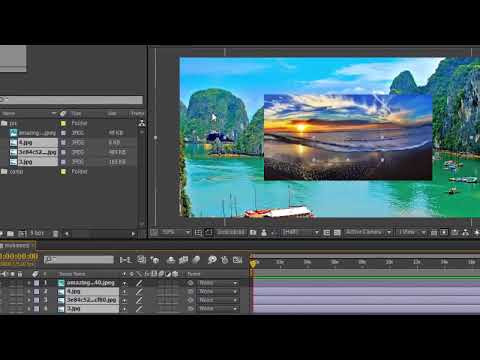The width and height of the screenshot is (480, 360).
Task: Click Brainstorm icon in timeline toolbar
Action: coord(212,260)
